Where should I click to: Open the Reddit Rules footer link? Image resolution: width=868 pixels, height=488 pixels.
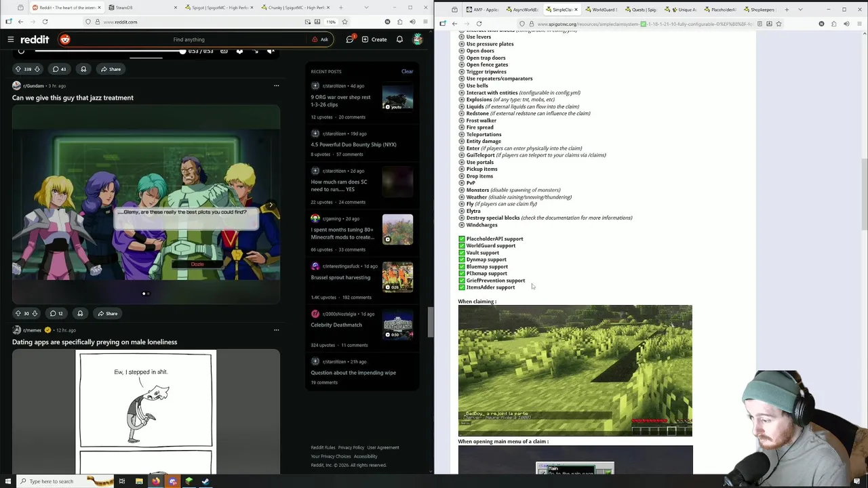coord(323,447)
